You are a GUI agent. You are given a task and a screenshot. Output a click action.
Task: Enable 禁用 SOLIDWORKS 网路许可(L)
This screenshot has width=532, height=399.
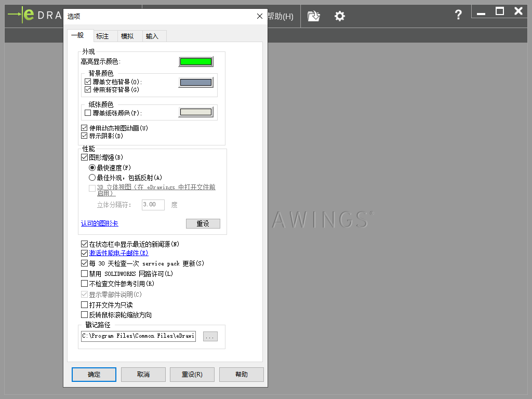tap(85, 273)
